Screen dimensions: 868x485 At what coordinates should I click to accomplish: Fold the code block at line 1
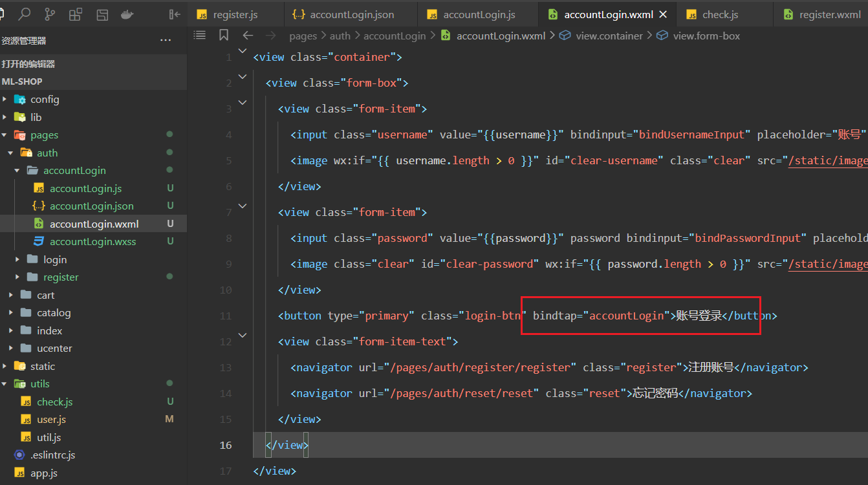pyautogui.click(x=243, y=51)
